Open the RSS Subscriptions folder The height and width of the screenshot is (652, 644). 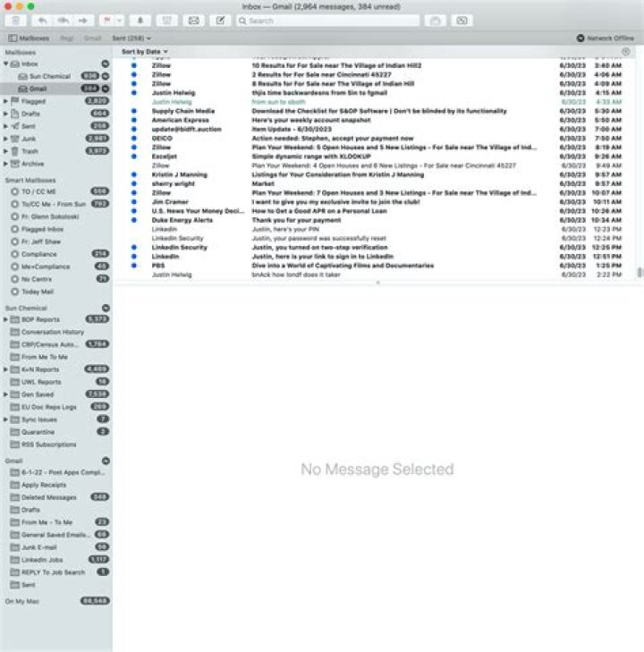coord(56,445)
